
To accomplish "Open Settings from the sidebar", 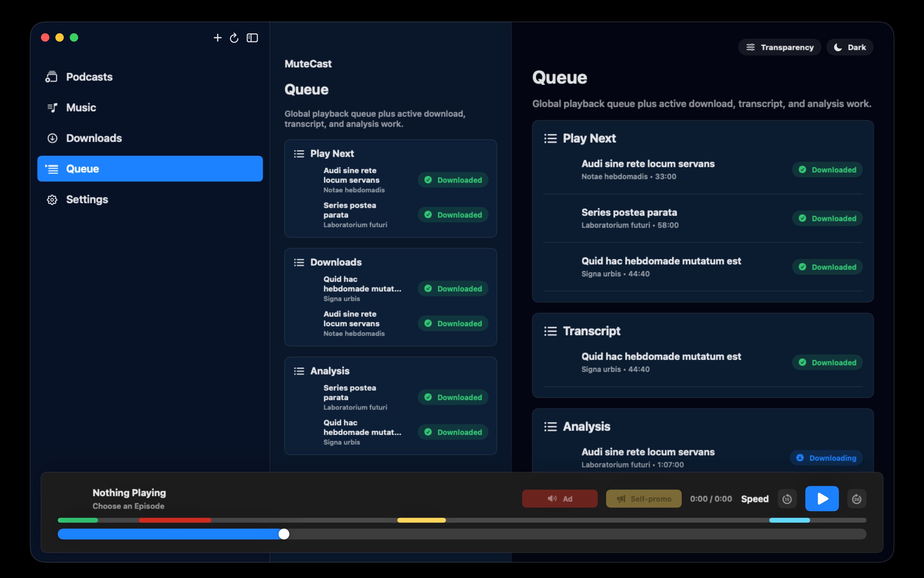I will pos(150,199).
